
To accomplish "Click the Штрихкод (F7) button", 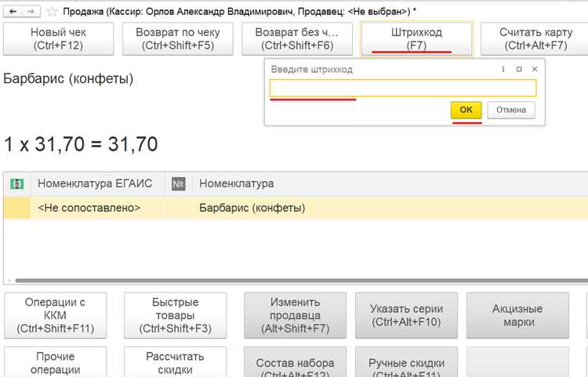I will tap(416, 39).
